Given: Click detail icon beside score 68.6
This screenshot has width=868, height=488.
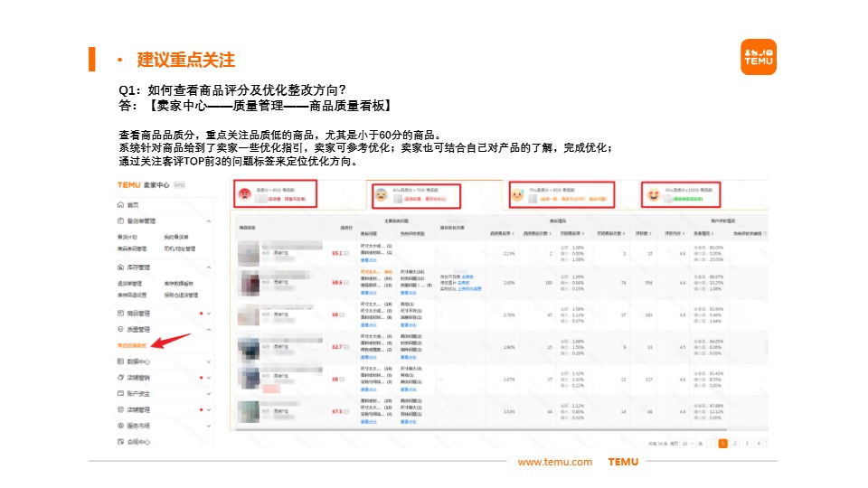Looking at the screenshot, I should (x=346, y=283).
